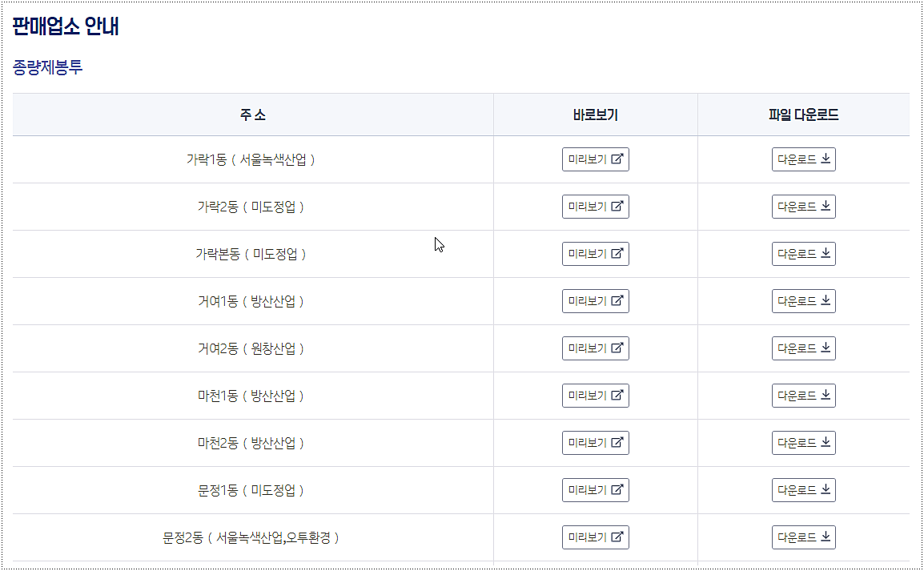Download the file for 거여2동 ( 원창산업 )
Viewport: 924px width, 571px height.
click(803, 348)
